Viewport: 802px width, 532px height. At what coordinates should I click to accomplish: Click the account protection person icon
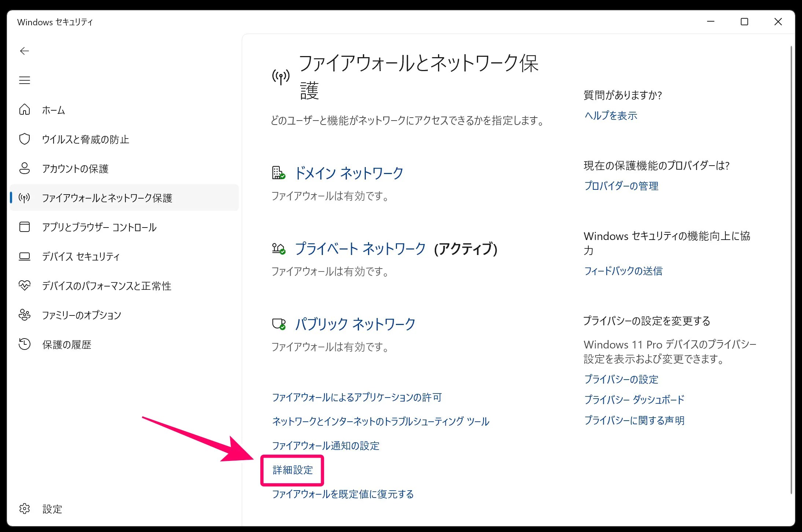click(x=25, y=168)
